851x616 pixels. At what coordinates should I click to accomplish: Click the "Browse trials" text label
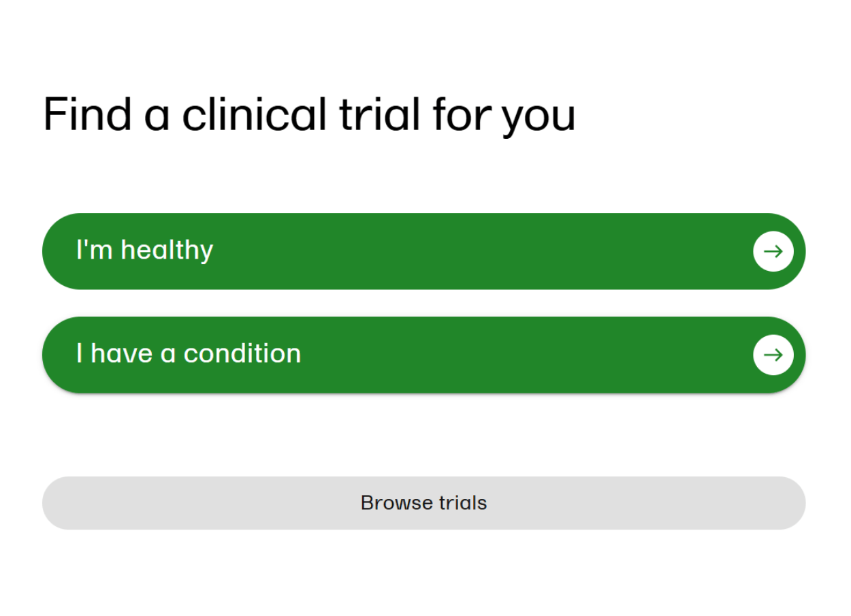click(x=423, y=503)
